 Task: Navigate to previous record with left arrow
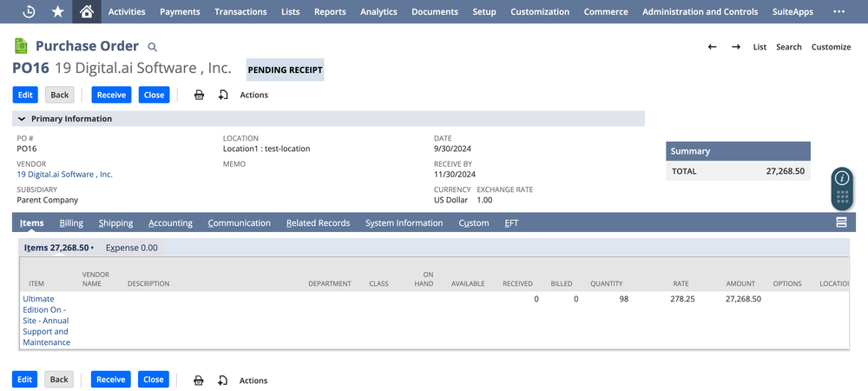pyautogui.click(x=712, y=47)
